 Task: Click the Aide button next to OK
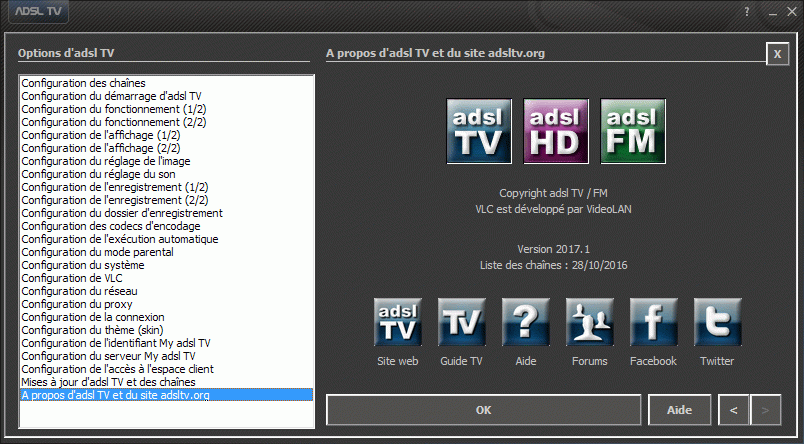tap(679, 410)
